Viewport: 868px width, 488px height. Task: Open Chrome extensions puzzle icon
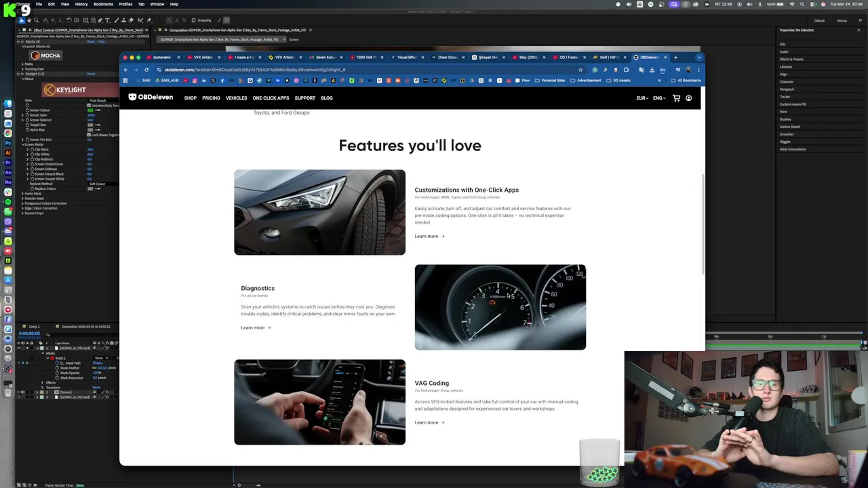pos(627,70)
